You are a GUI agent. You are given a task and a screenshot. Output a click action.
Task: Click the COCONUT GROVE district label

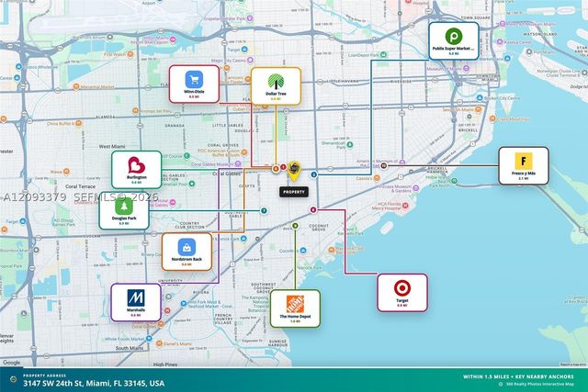tap(319, 228)
